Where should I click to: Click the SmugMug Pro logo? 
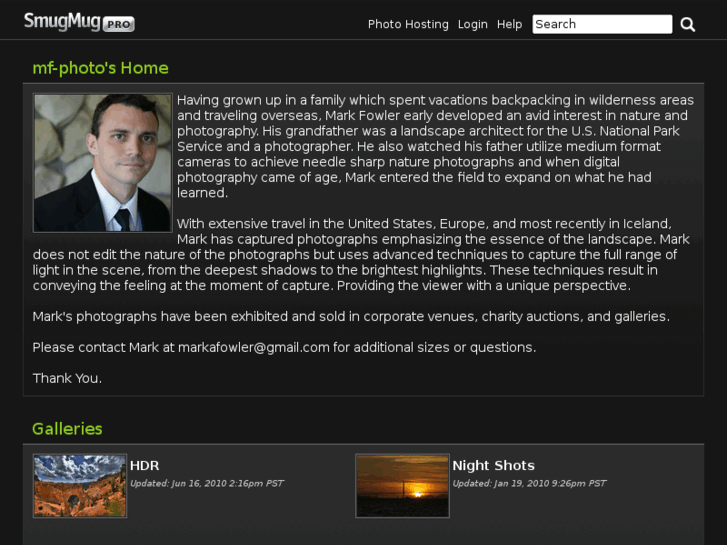tap(79, 22)
